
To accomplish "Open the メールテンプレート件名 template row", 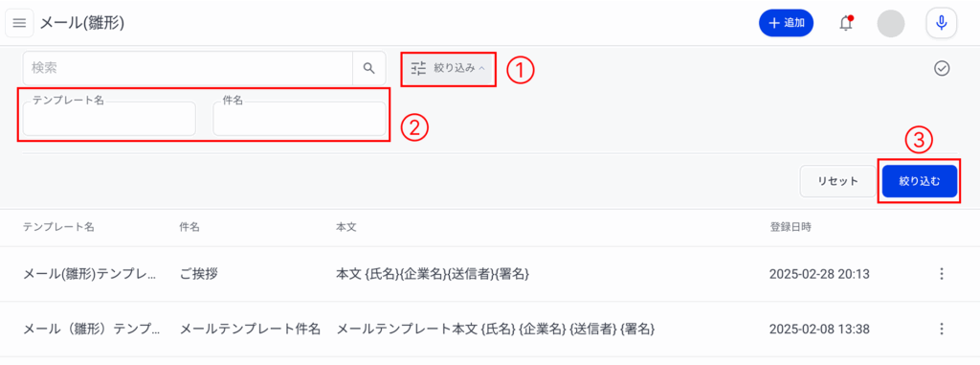I will pyautogui.click(x=490, y=330).
